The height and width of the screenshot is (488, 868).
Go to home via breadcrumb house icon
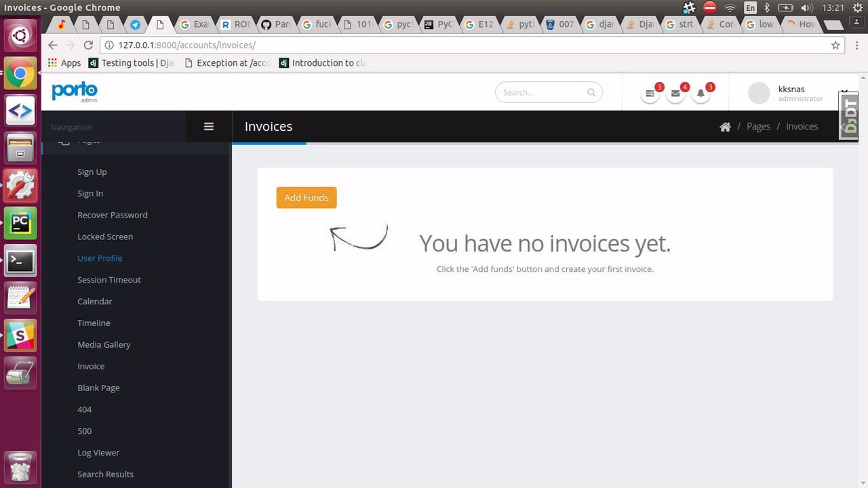[725, 127]
